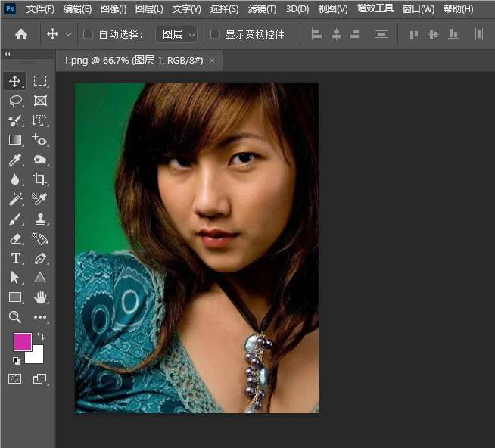Select the Triangle shape tool
Viewport: 495px width, 448px height.
[40, 278]
